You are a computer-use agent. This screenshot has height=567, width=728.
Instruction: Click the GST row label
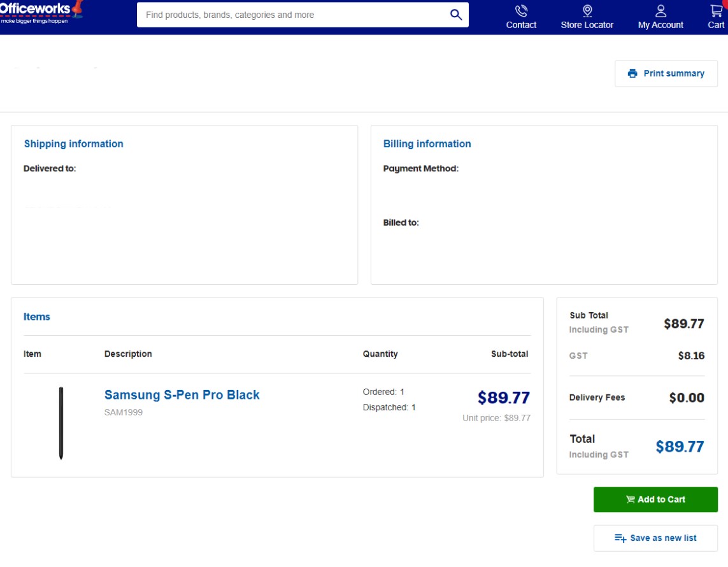[578, 355]
